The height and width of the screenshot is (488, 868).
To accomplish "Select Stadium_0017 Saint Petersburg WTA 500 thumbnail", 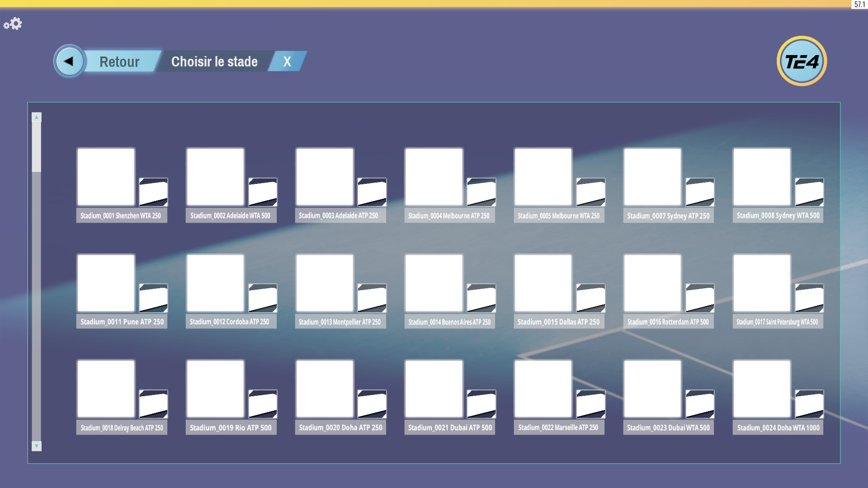I will tap(762, 283).
